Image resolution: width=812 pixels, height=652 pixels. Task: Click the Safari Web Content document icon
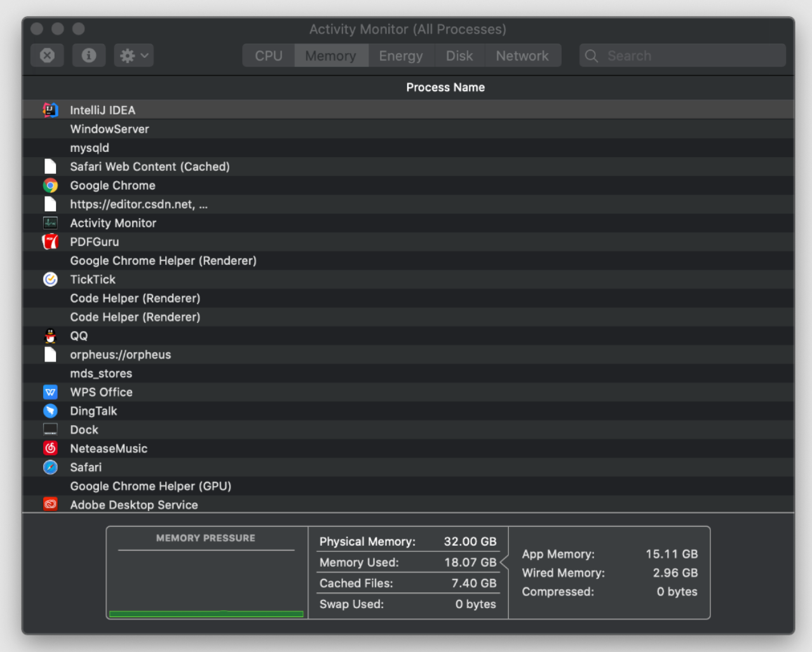pos(50,166)
